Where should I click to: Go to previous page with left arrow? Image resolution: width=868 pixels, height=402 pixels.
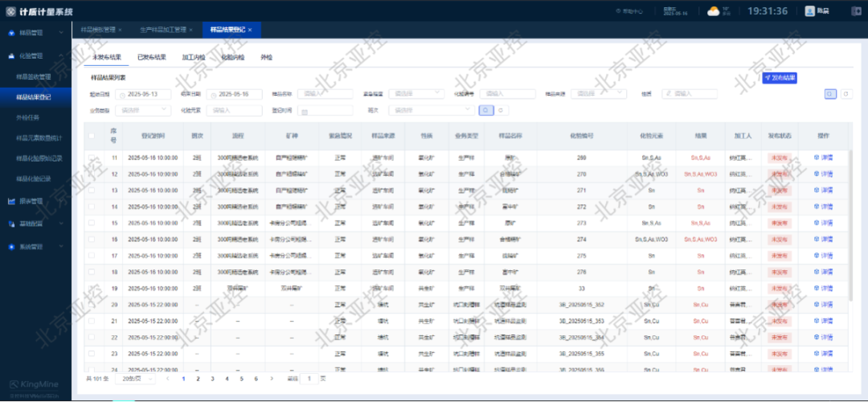168,379
